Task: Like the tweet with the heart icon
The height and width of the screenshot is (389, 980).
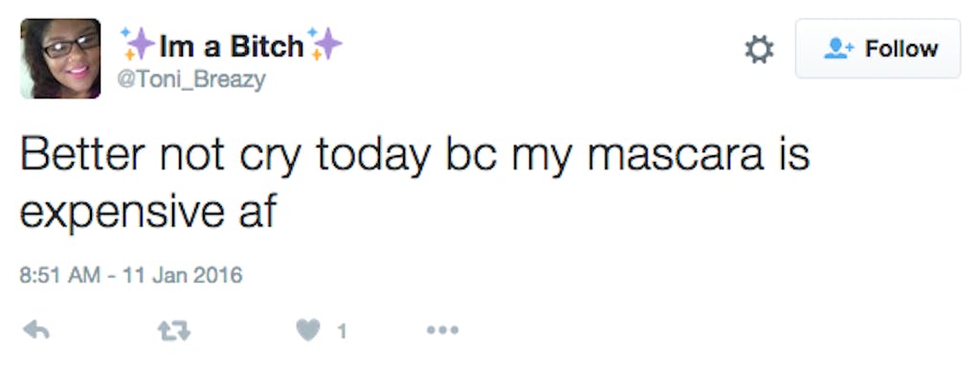Action: pos(307,332)
